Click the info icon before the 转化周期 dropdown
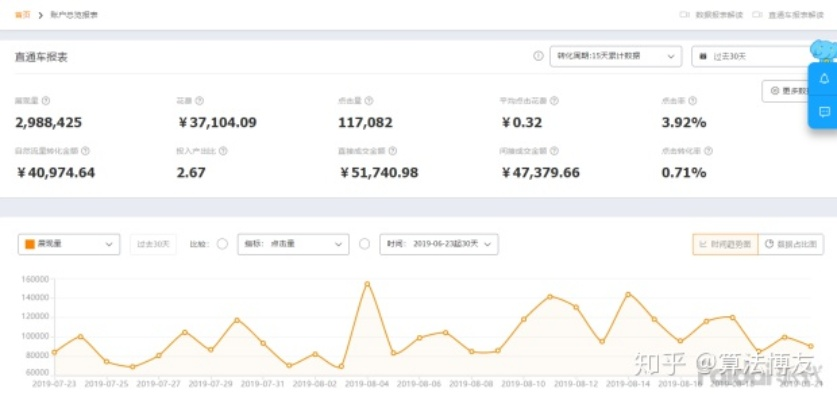The image size is (837, 400). tap(538, 56)
